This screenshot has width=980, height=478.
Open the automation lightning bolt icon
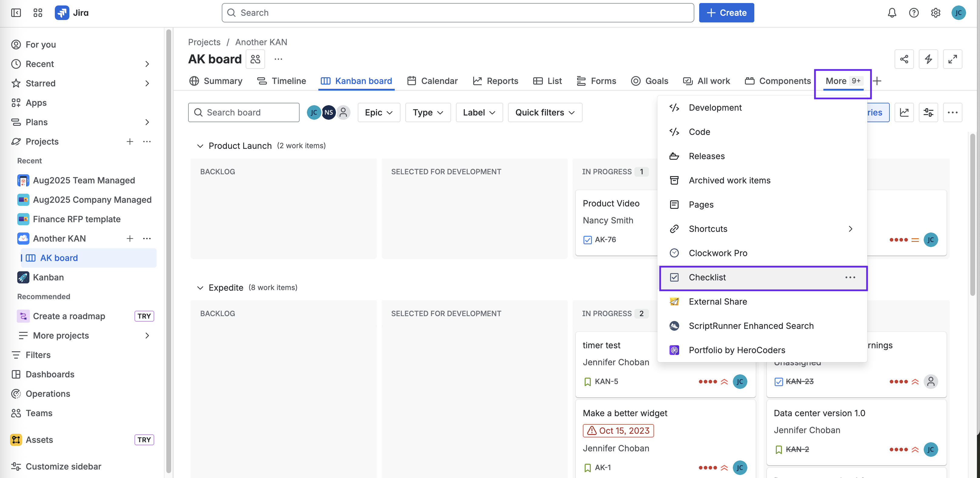click(928, 59)
